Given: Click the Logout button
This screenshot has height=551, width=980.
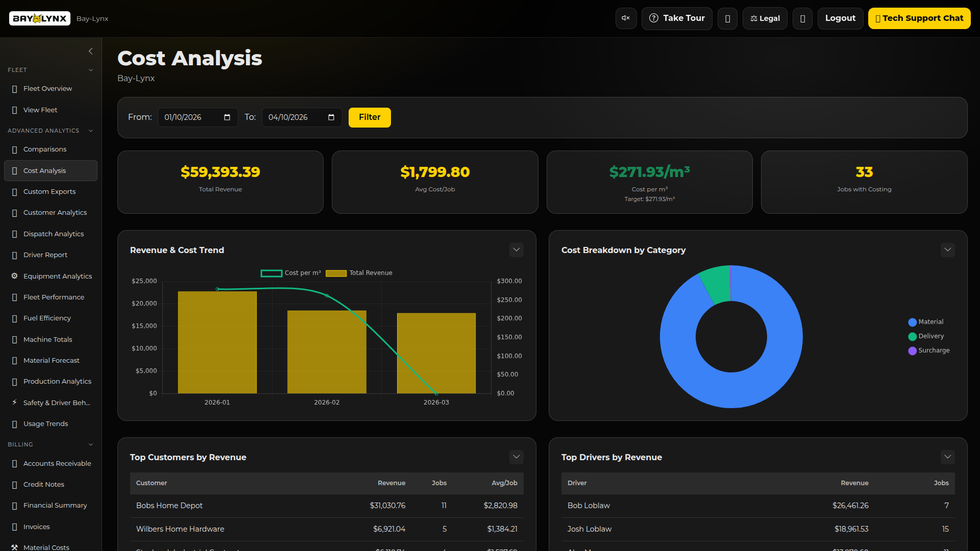Looking at the screenshot, I should tap(840, 18).
